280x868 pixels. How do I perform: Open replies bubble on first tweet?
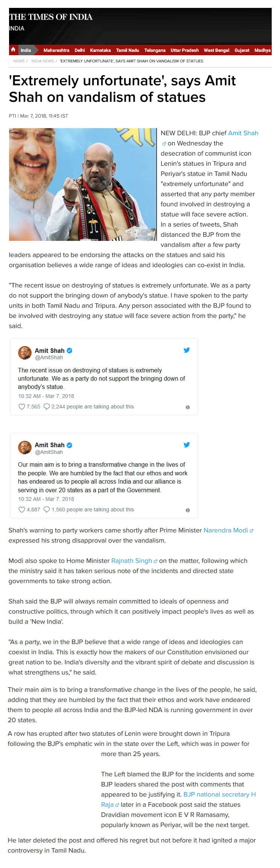[x=47, y=407]
